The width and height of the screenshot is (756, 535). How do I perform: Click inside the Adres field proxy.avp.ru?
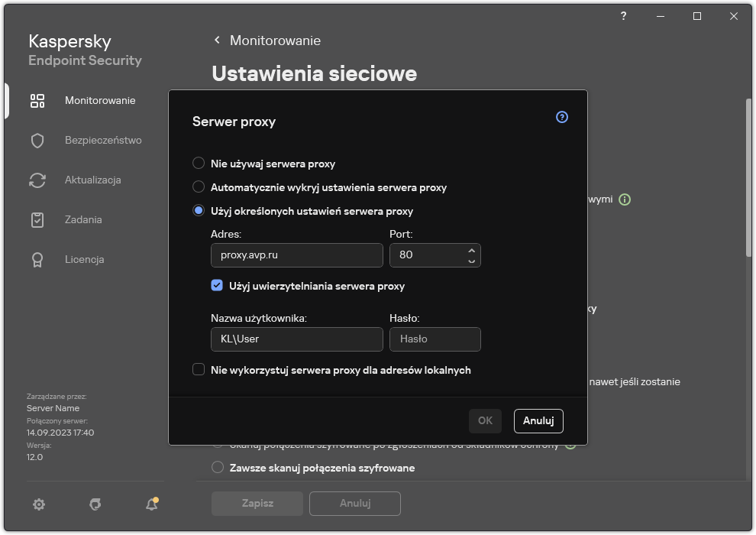click(296, 255)
